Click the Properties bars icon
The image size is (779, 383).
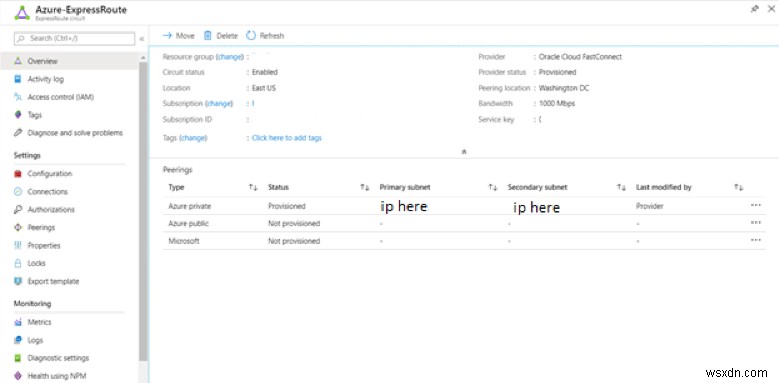(18, 245)
